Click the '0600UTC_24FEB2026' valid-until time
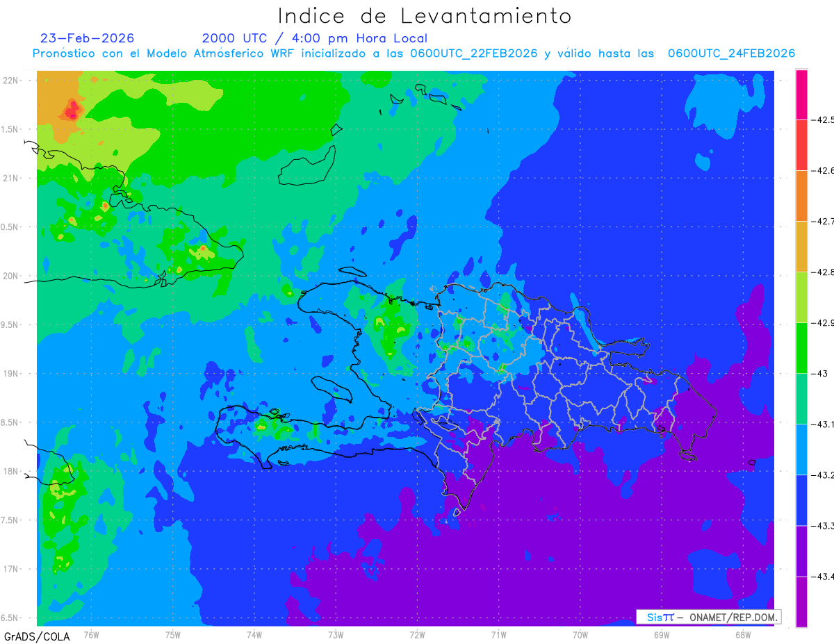The width and height of the screenshot is (834, 644). (731, 53)
